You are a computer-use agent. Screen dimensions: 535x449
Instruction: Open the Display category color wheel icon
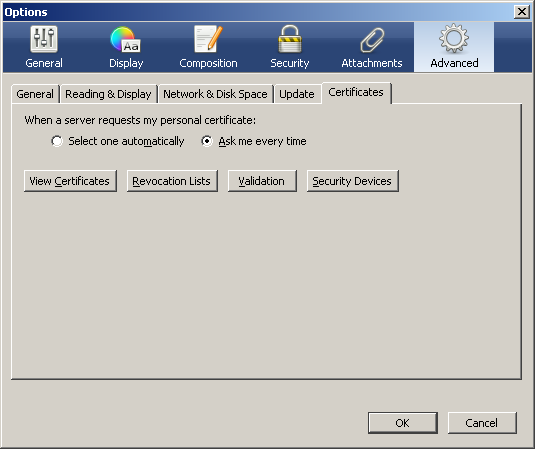click(x=125, y=40)
